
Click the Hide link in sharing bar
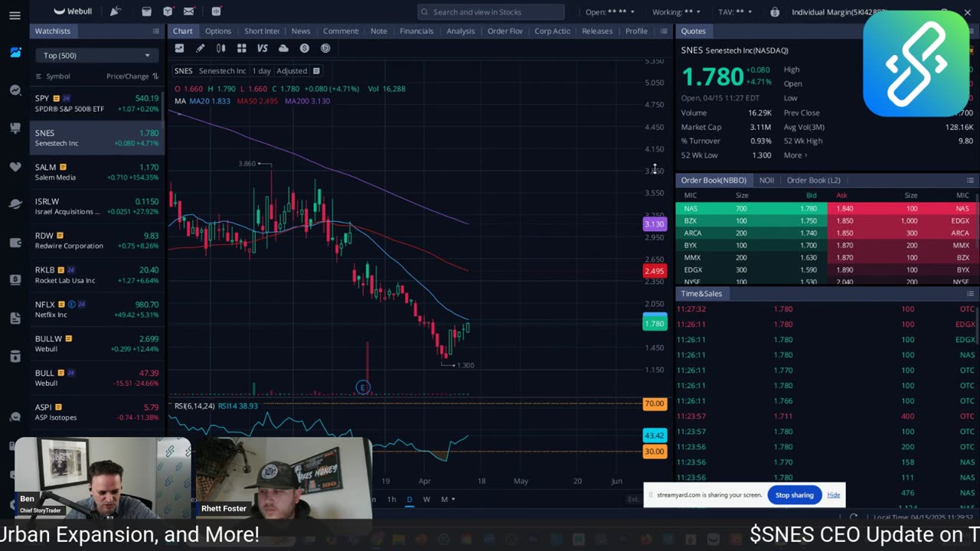click(x=834, y=495)
